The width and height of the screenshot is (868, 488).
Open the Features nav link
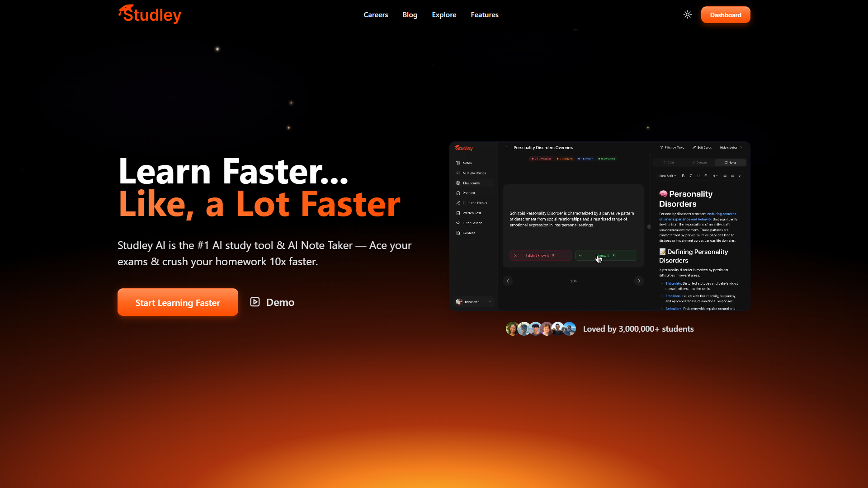485,15
